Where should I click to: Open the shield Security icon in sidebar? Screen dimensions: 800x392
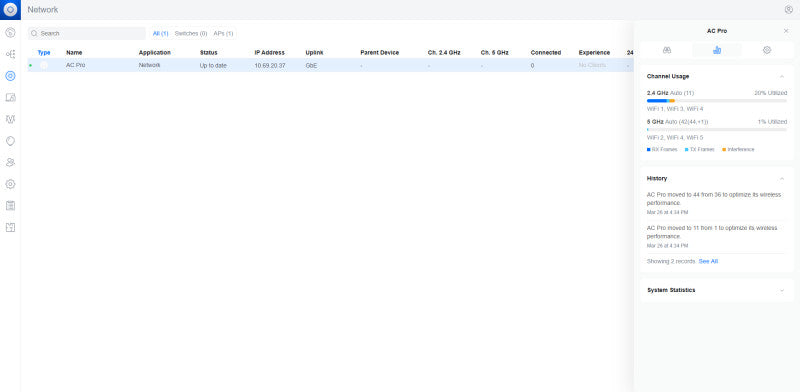point(10,141)
